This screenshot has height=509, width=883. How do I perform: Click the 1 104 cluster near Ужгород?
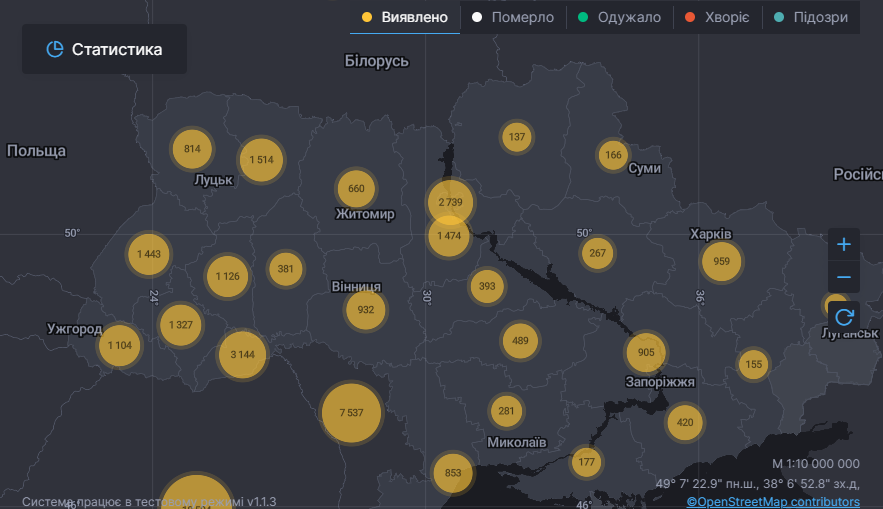coord(120,346)
